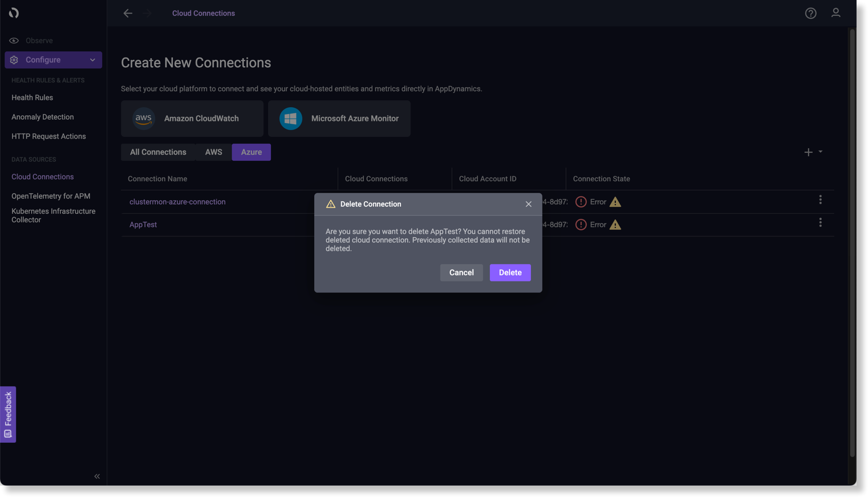Image resolution: width=868 pixels, height=497 pixels.
Task: Open the dropdown arrow beside plus icon
Action: point(821,152)
